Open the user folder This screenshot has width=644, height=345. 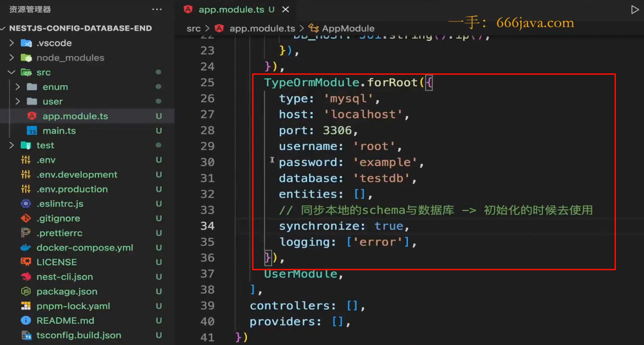[x=53, y=102]
